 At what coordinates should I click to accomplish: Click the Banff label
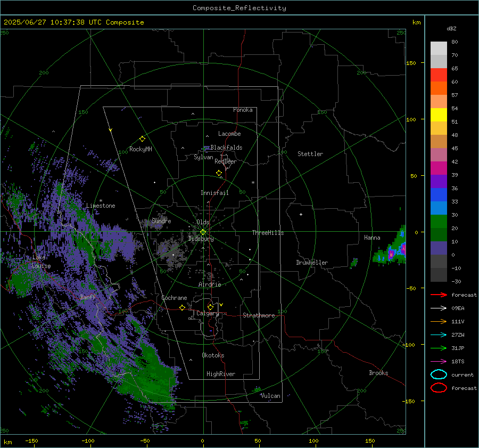(x=88, y=297)
